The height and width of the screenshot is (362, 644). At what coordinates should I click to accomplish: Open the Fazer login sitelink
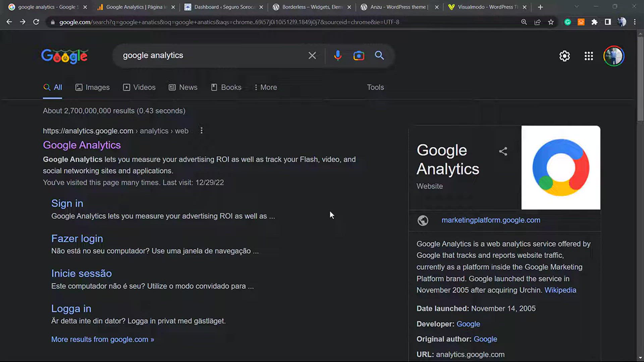[x=77, y=239]
